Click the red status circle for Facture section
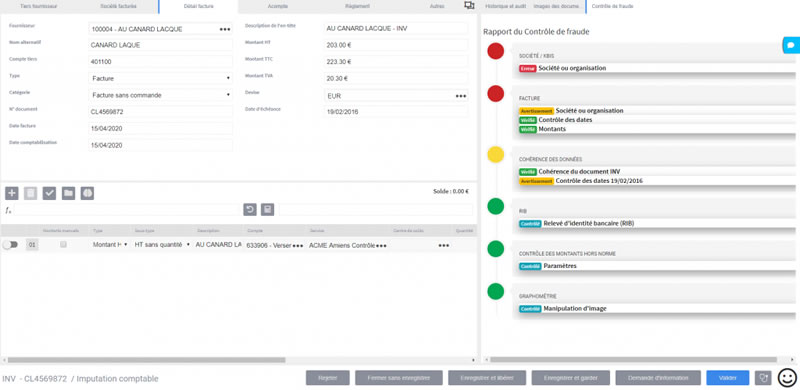800x390 pixels. 495,93
